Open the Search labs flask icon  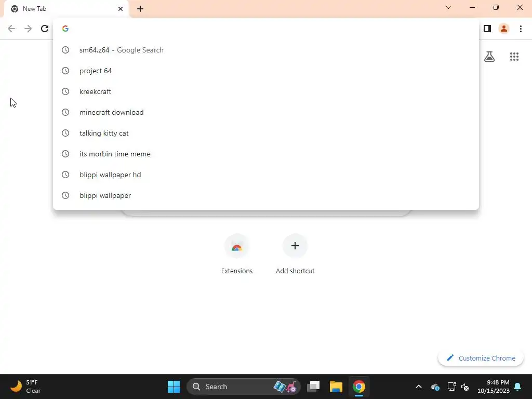point(489,57)
